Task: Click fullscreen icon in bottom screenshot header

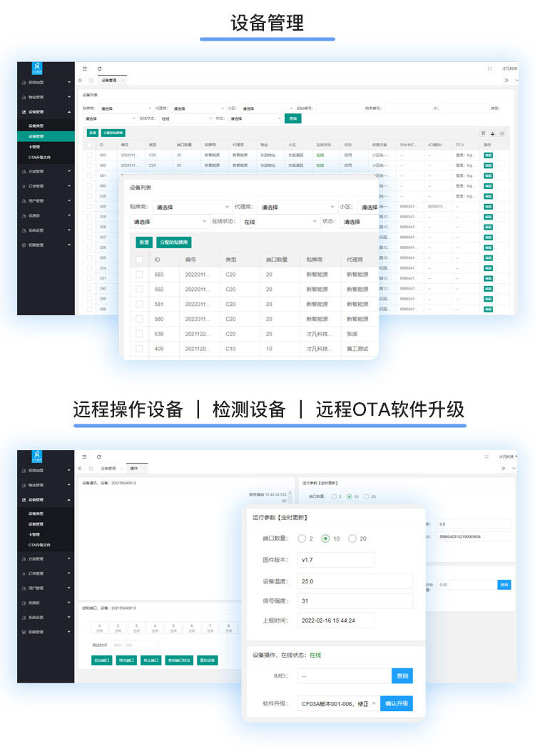Action: click(x=486, y=456)
